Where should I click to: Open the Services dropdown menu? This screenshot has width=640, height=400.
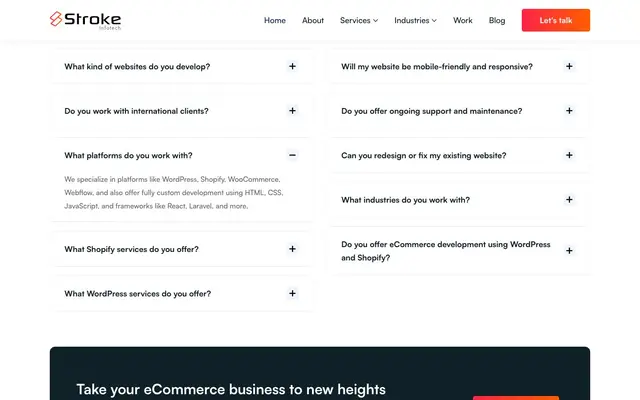point(359,20)
